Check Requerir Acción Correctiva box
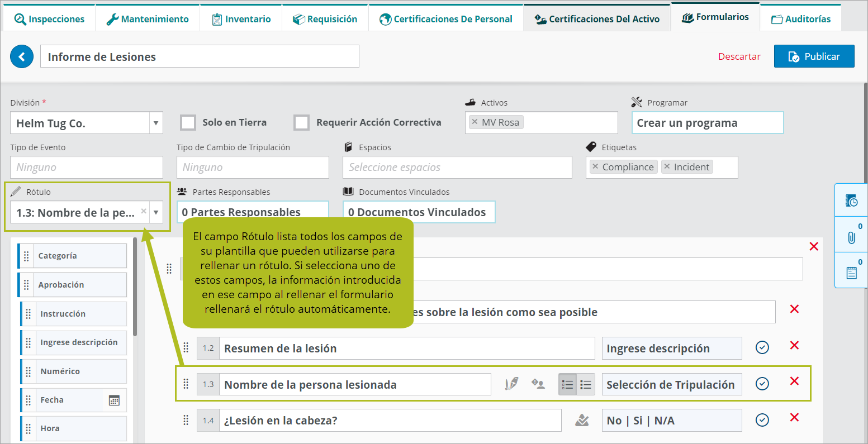The height and width of the screenshot is (444, 868). [x=302, y=122]
